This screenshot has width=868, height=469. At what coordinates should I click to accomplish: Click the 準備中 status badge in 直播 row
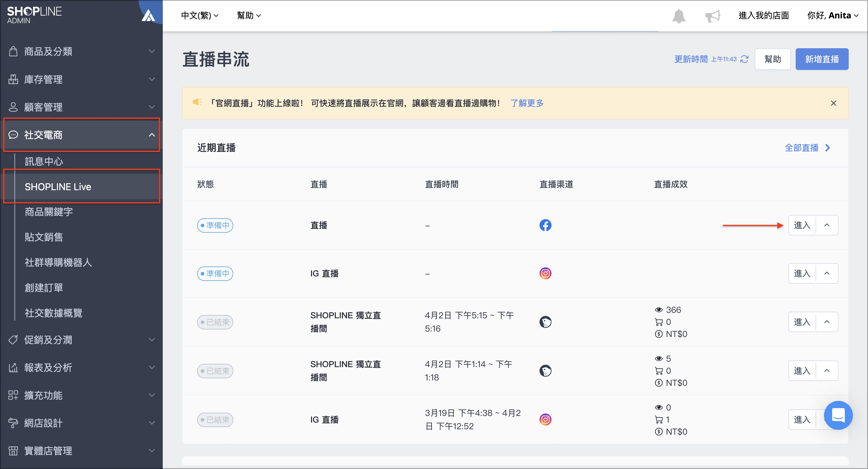coord(215,225)
